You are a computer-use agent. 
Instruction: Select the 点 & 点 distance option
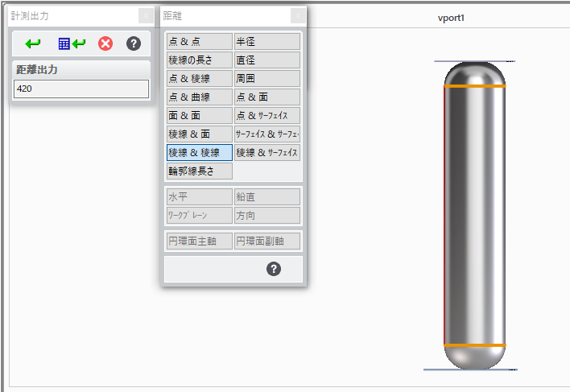(199, 42)
